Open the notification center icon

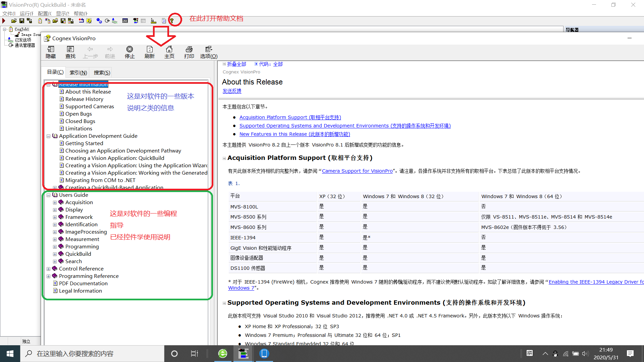click(630, 354)
